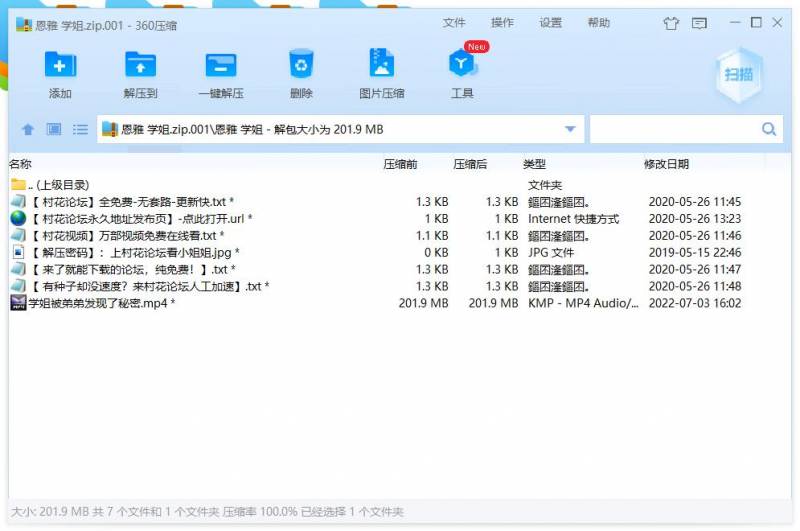Image resolution: width=800 pixels, height=531 pixels.
Task: Open the 文件 (File) menu
Action: 454,23
